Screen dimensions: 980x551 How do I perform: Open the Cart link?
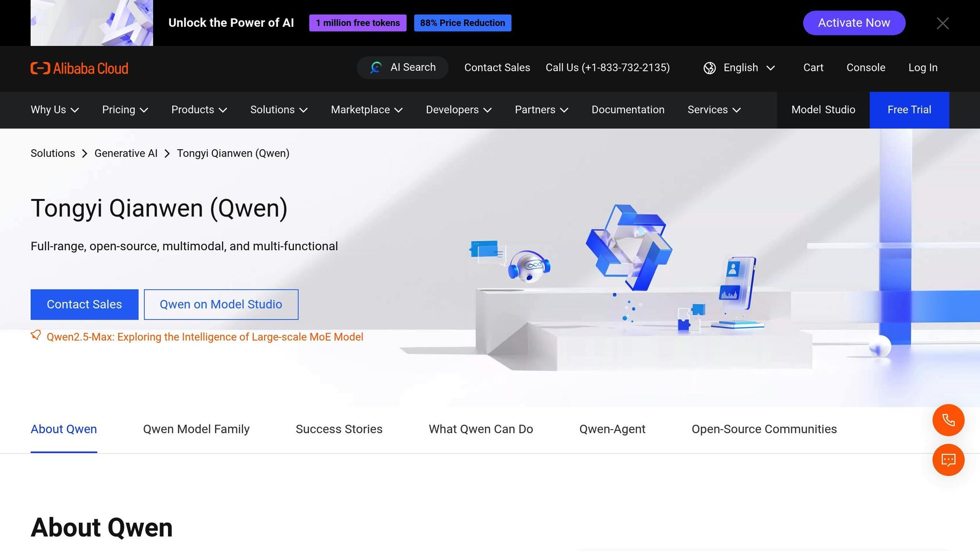pyautogui.click(x=813, y=68)
